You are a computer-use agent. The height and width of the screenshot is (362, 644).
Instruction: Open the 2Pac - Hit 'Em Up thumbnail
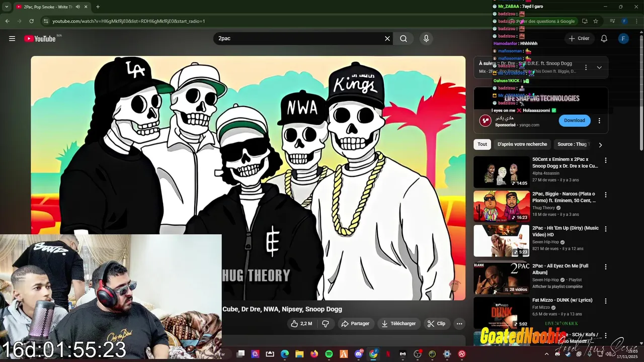501,240
